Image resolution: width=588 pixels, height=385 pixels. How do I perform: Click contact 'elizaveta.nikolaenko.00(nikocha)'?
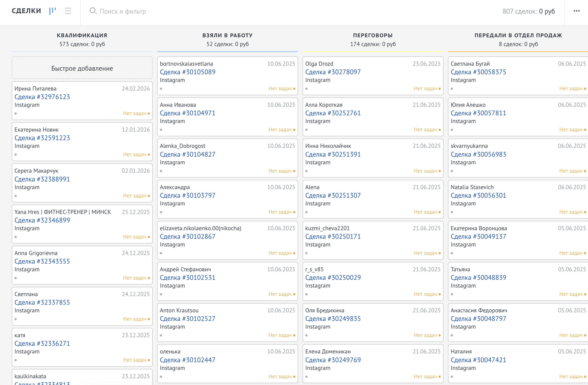[201, 228]
